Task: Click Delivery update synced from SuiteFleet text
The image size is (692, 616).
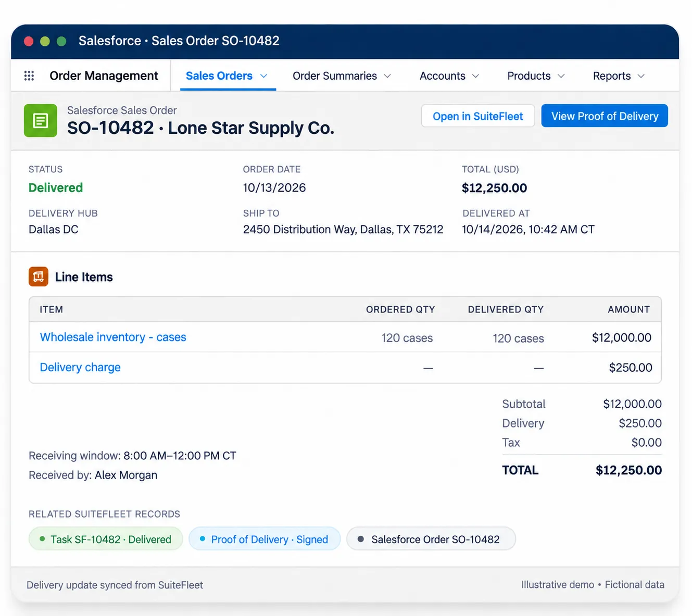Action: pos(115,585)
